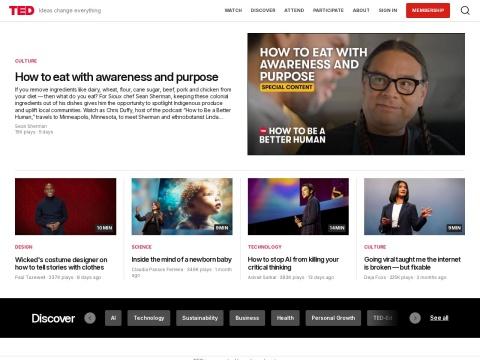Open the About menu
The image size is (480, 360).
[361, 10]
